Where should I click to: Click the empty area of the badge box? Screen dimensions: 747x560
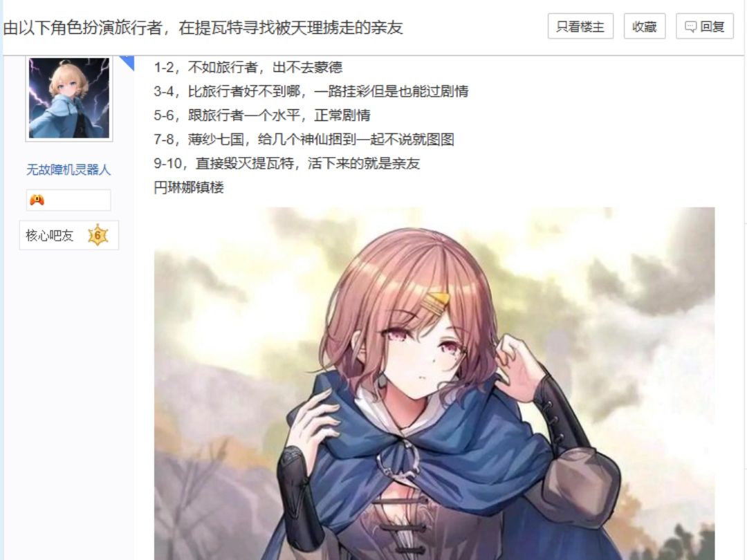(x=79, y=200)
